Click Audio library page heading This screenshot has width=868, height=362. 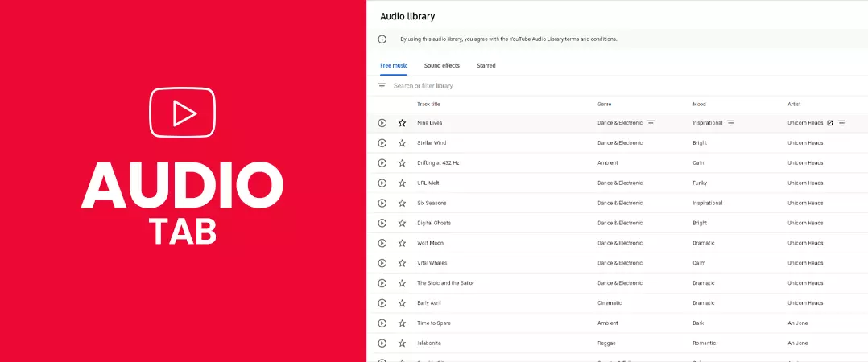pyautogui.click(x=407, y=17)
